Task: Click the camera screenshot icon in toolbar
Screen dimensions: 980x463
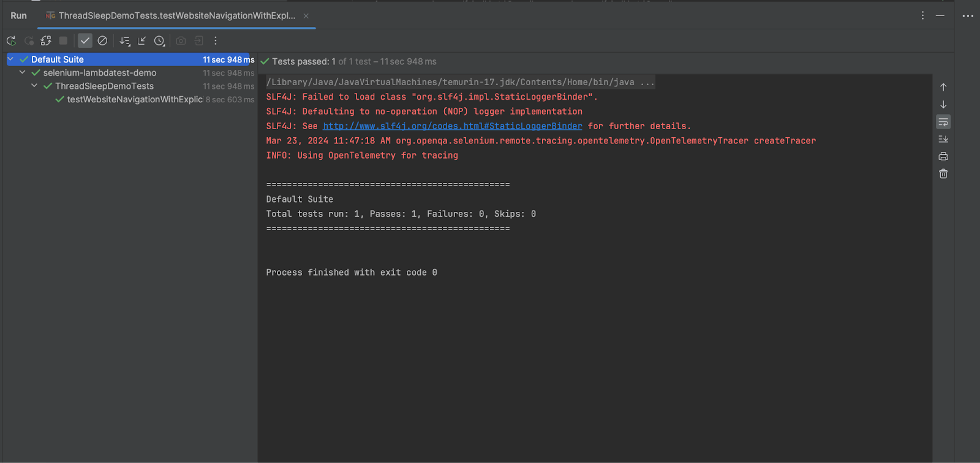Action: point(181,40)
